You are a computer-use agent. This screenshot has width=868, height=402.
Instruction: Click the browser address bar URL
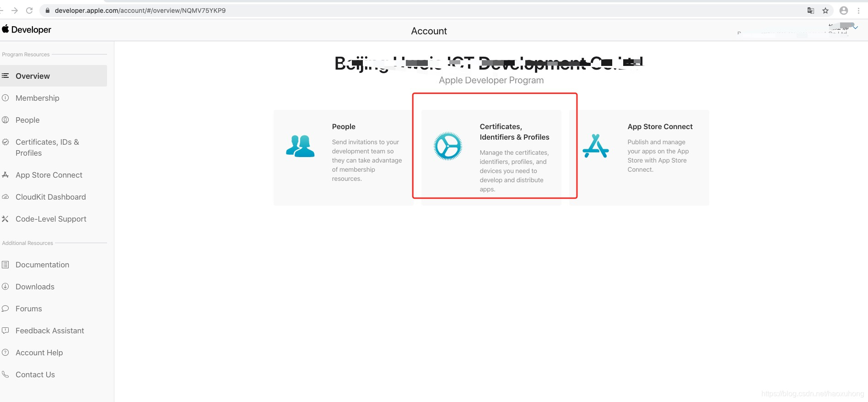[x=140, y=10]
